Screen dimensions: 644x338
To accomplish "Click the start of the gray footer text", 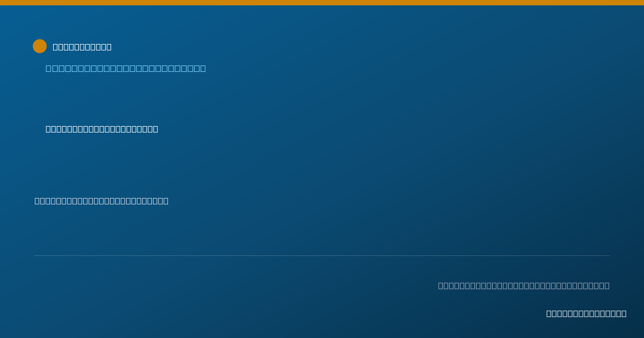I will coord(441,285).
